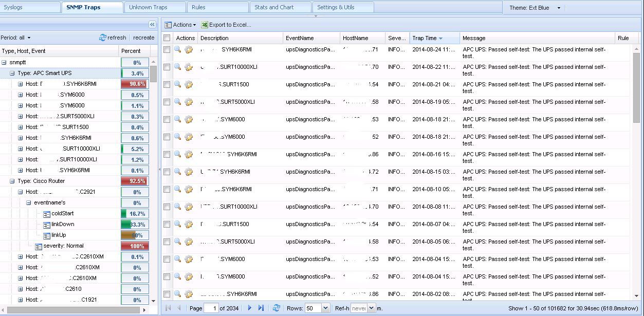Check the 2014-08-22 trap row checkbox
The height and width of the screenshot is (316, 644).
pyautogui.click(x=167, y=67)
